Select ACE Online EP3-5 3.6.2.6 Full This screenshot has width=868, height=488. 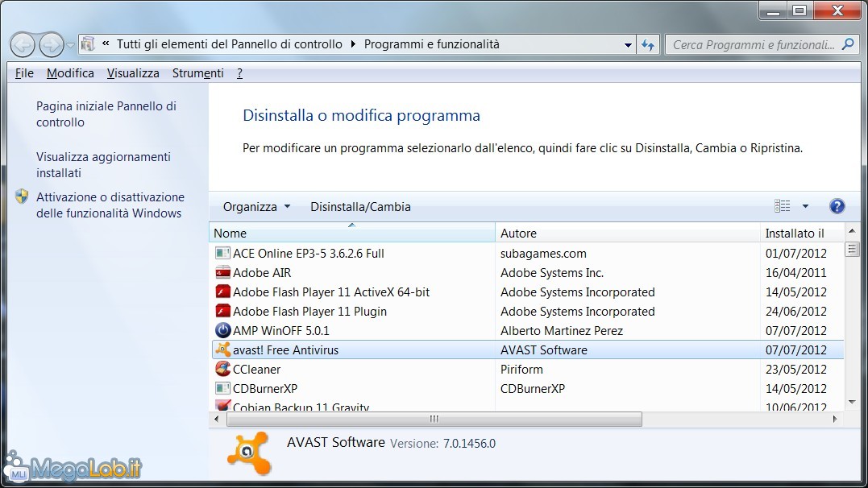[309, 254]
